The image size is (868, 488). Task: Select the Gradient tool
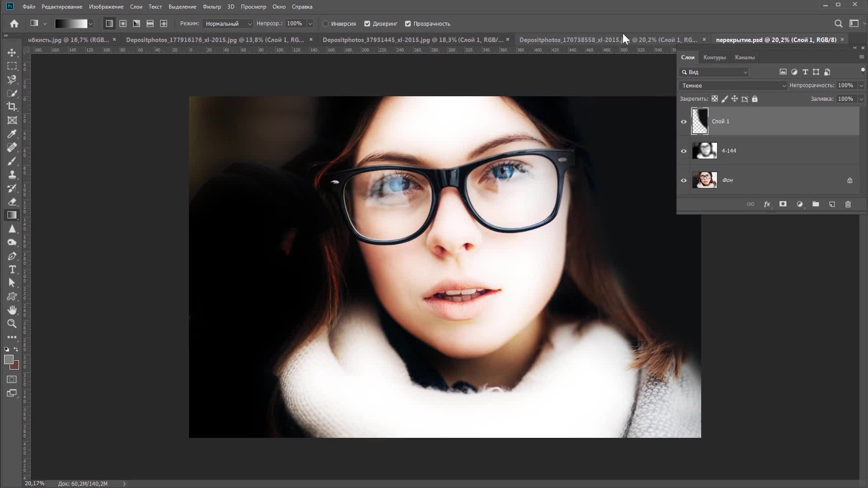[x=12, y=215]
